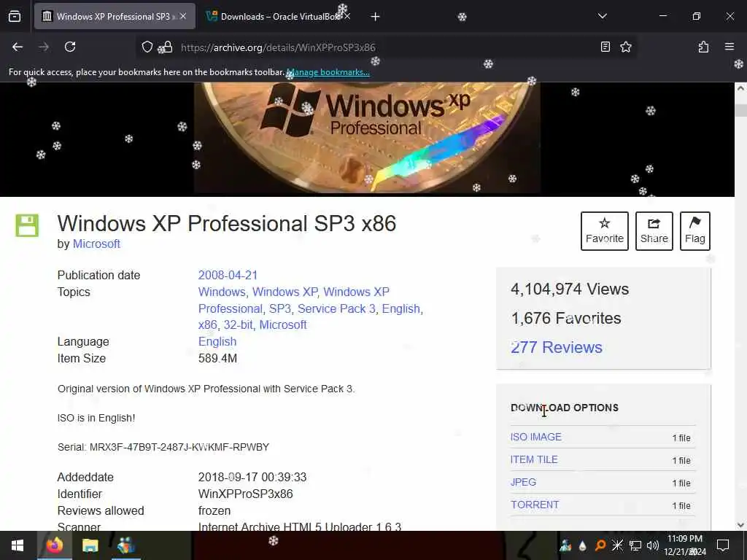Click Manage bookmarks link
The width and height of the screenshot is (747, 560).
click(328, 72)
